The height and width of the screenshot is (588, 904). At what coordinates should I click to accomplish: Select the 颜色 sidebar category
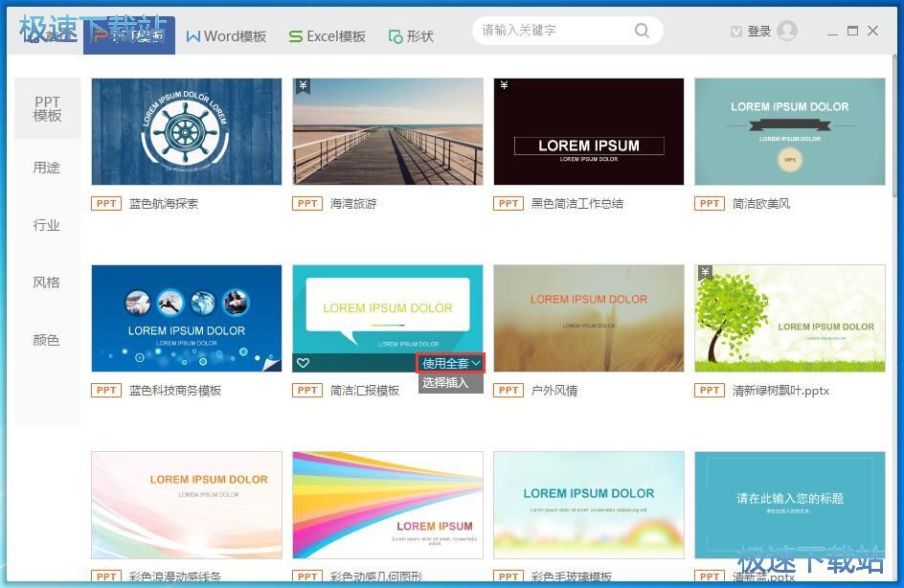click(x=47, y=340)
